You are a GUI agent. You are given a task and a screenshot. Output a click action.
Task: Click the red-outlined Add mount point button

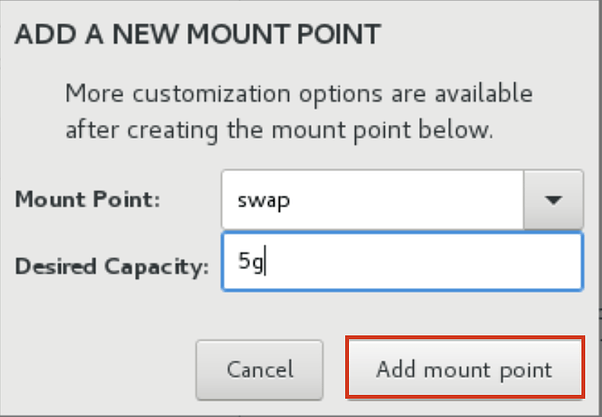click(465, 369)
